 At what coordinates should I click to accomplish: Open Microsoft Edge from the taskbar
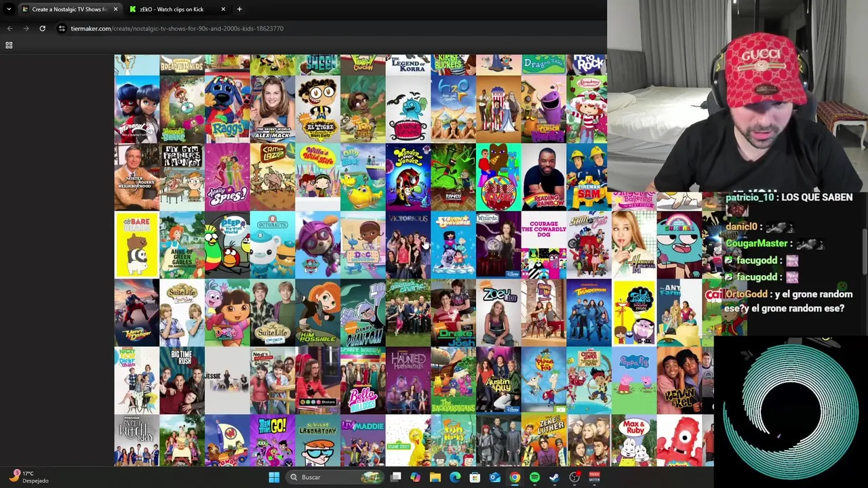455,477
